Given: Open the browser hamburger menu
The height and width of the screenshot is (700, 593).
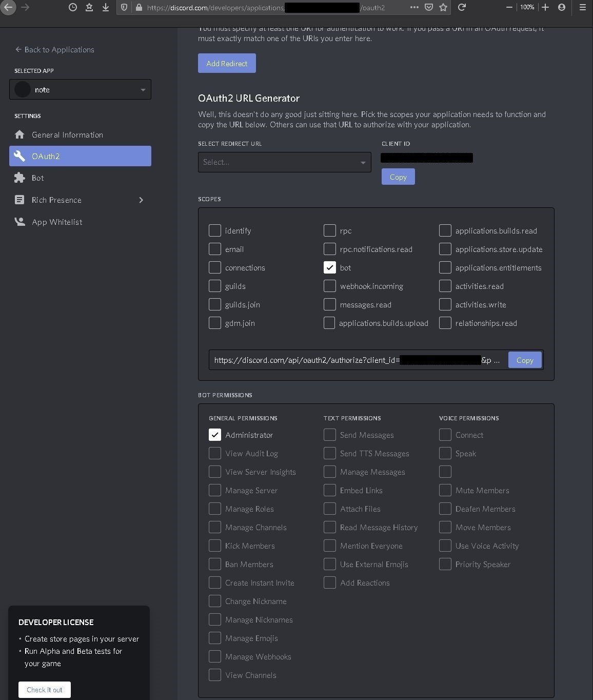Looking at the screenshot, I should [x=582, y=7].
